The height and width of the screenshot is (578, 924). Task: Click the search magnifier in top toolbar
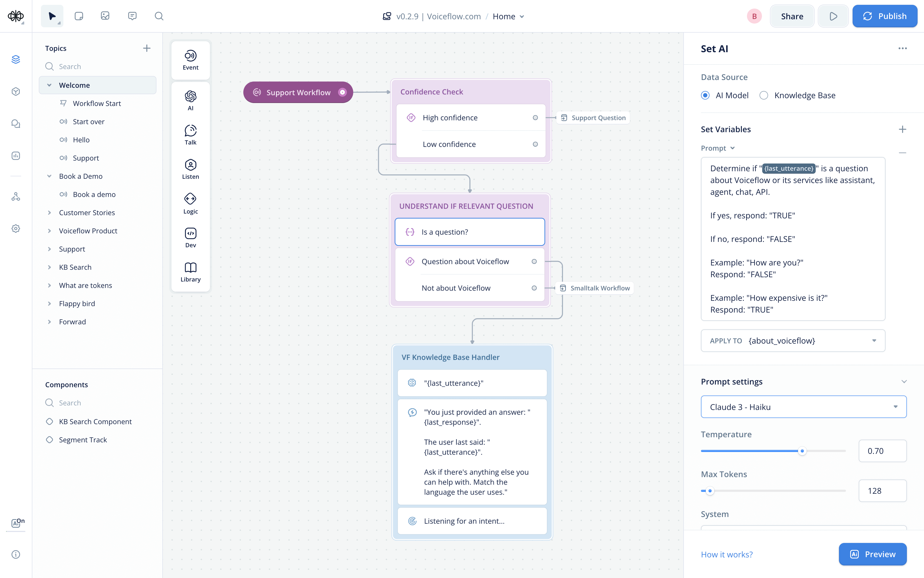[159, 16]
